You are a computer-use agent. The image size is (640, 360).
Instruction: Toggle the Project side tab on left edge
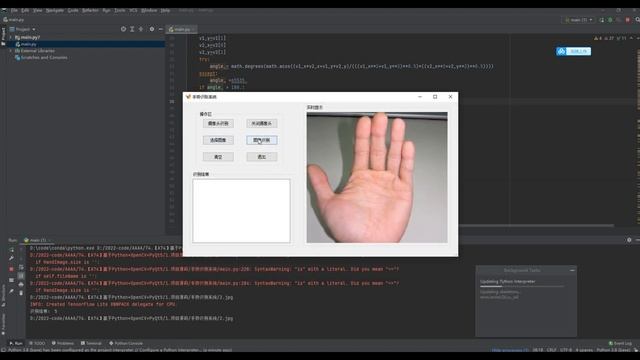(3, 37)
